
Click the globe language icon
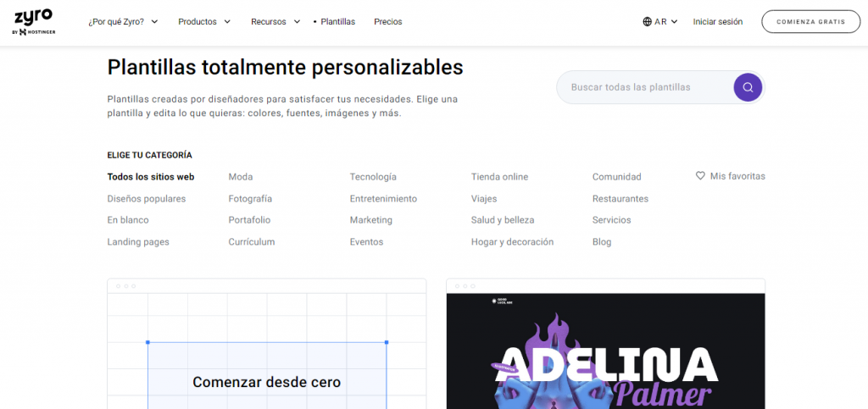point(647,21)
